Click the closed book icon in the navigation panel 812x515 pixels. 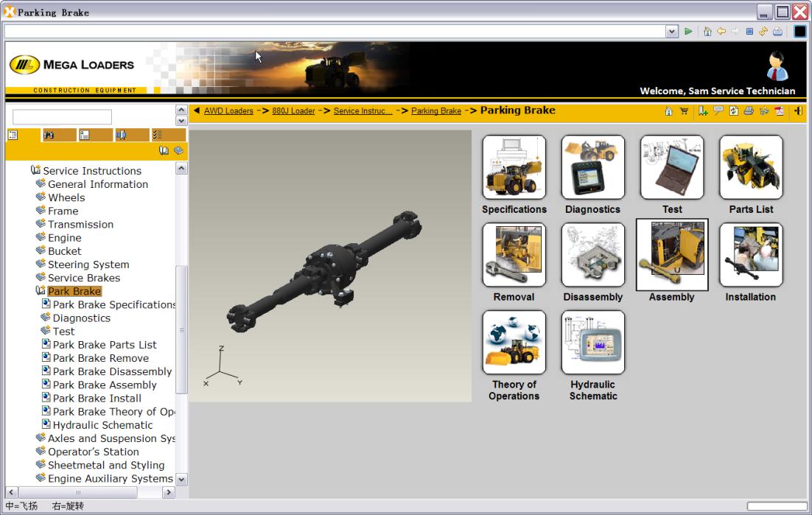pyautogui.click(x=178, y=150)
